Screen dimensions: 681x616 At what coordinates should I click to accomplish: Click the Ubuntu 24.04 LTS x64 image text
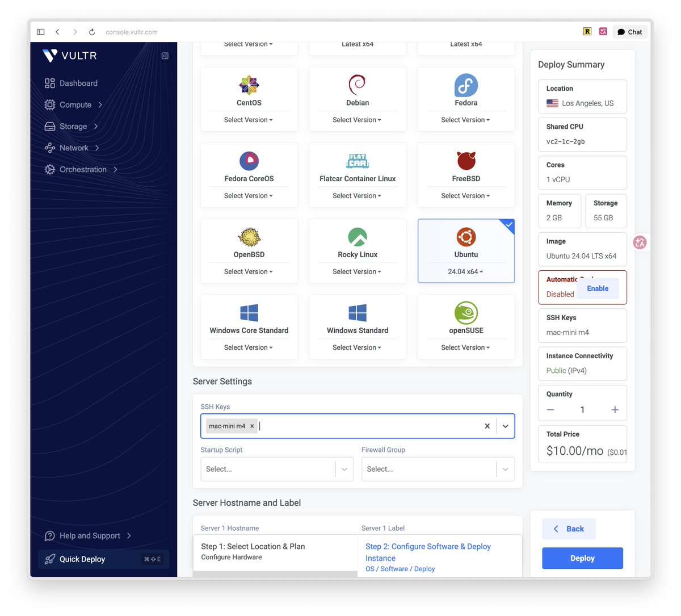click(x=581, y=256)
